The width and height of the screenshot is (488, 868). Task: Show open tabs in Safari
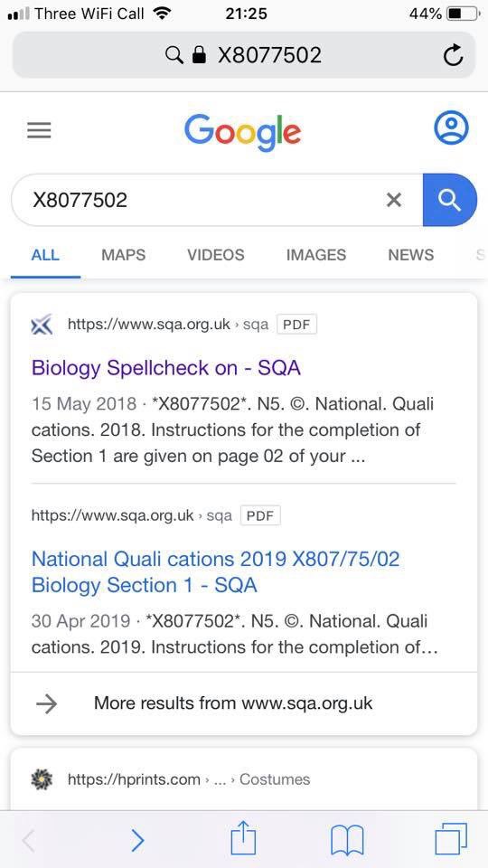coord(451,839)
